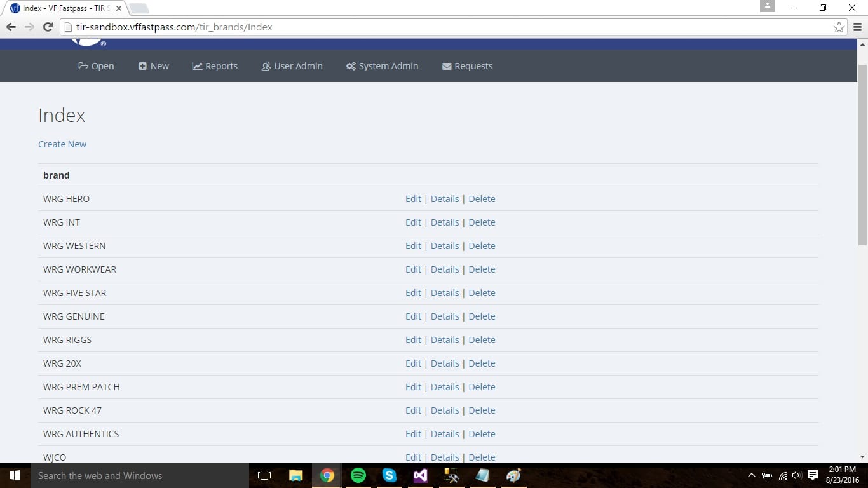This screenshot has height=488, width=868.
Task: Click the volume speaker tray icon
Action: [x=797, y=475]
